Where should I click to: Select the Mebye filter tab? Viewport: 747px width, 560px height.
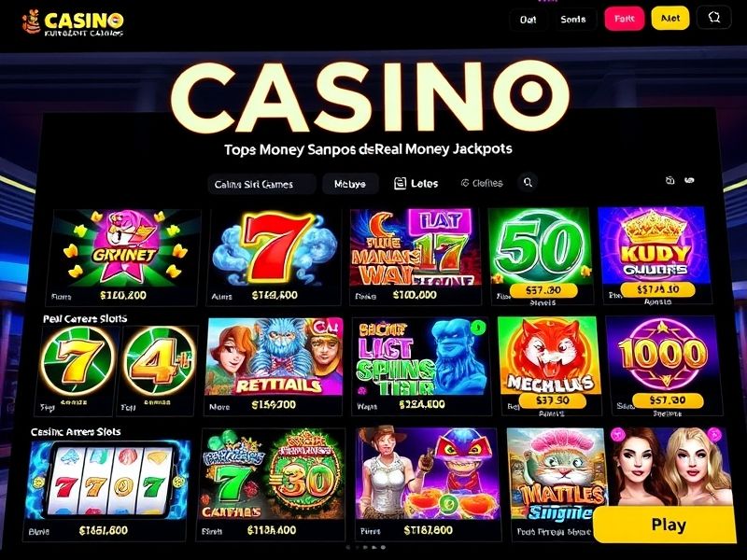(x=350, y=184)
